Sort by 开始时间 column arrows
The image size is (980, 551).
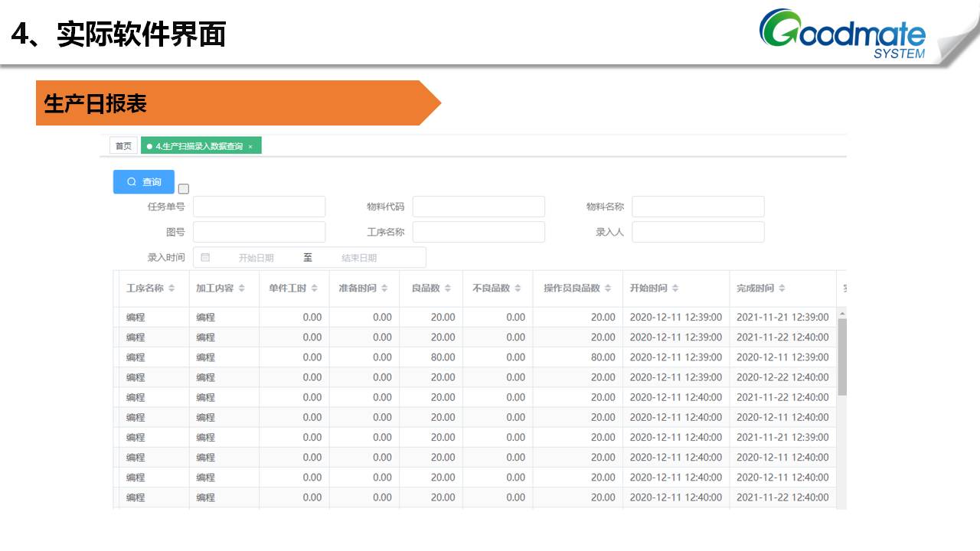point(676,289)
